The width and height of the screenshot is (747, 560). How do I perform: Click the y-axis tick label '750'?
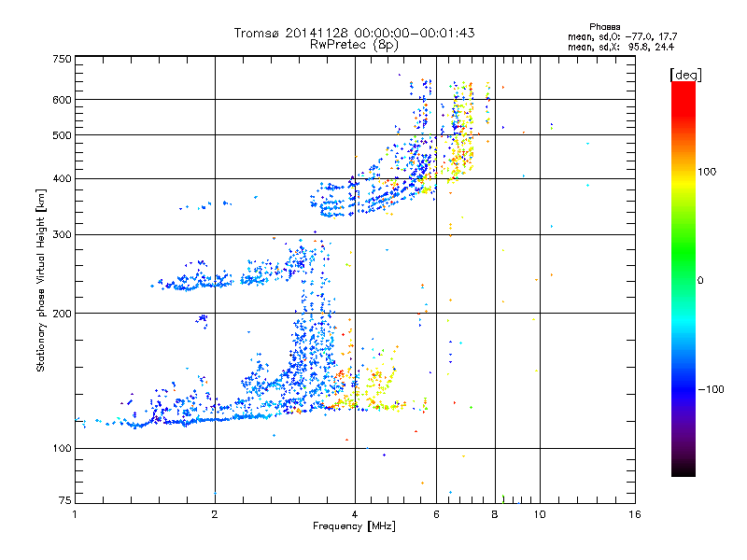[x=62, y=59]
